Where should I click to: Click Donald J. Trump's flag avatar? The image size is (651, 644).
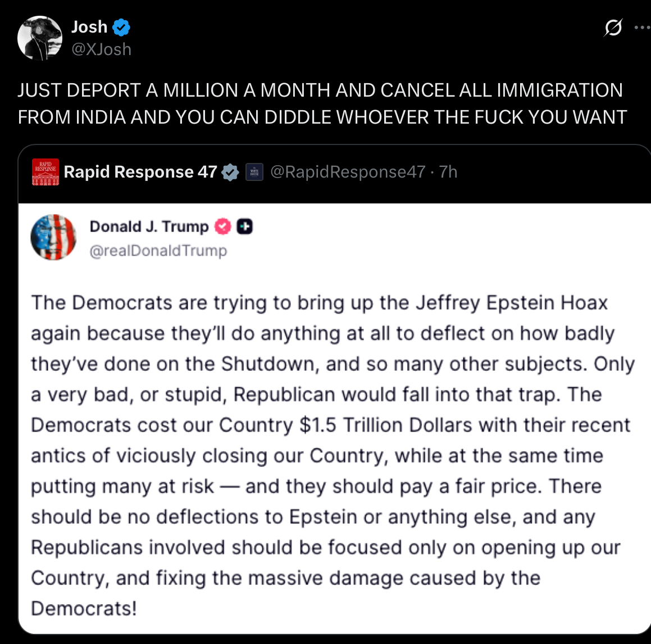53,237
